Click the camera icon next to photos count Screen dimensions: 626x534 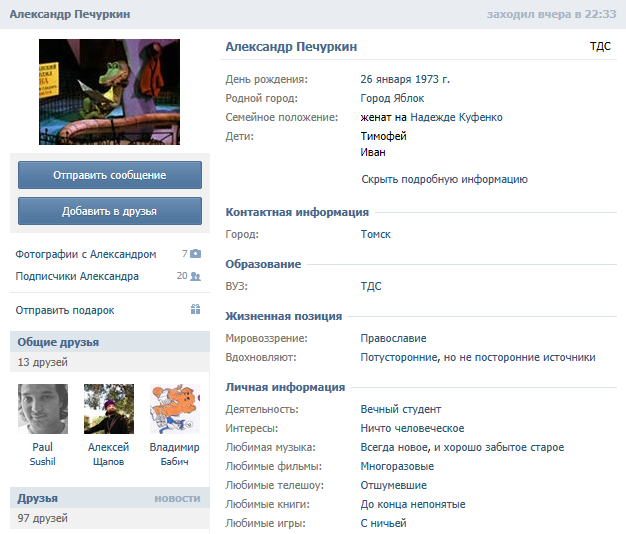tap(196, 254)
